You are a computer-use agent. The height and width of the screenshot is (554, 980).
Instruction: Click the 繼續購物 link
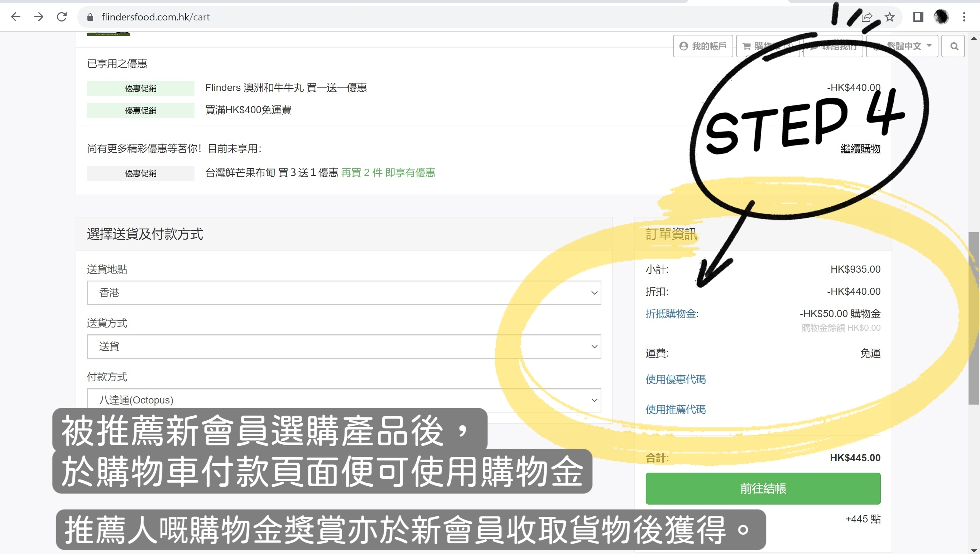click(x=860, y=148)
